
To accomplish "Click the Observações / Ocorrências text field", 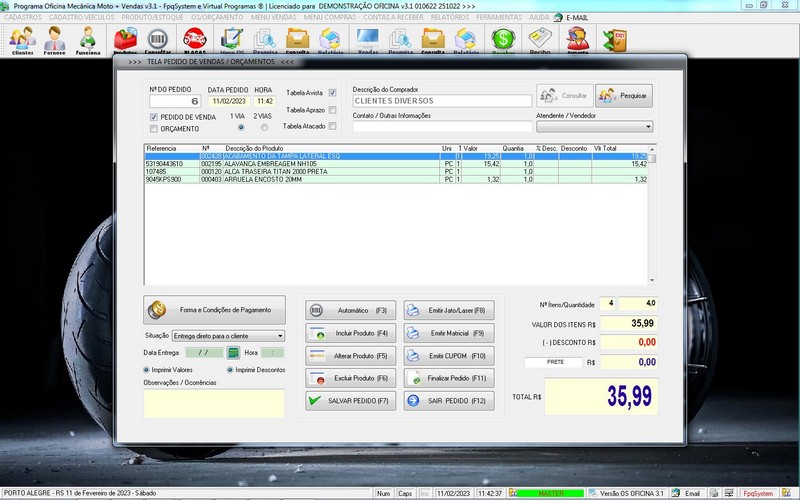I will (214, 403).
